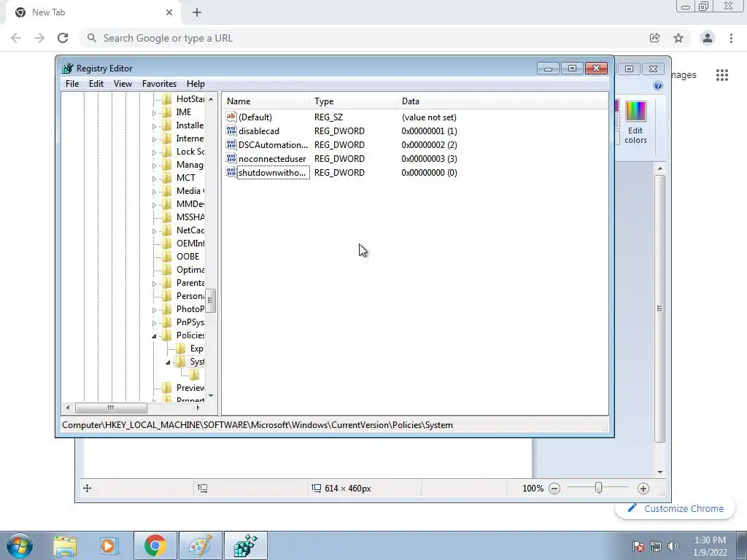747x560 pixels.
Task: Switch to Paint via taskbar icon
Action: click(200, 545)
